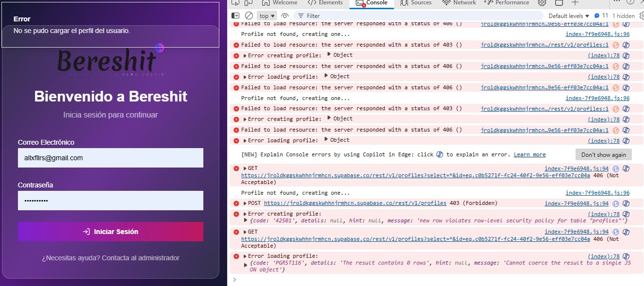Open the Performance tab
Viewport: 644px width, 286px height.
pyautogui.click(x=506, y=2)
